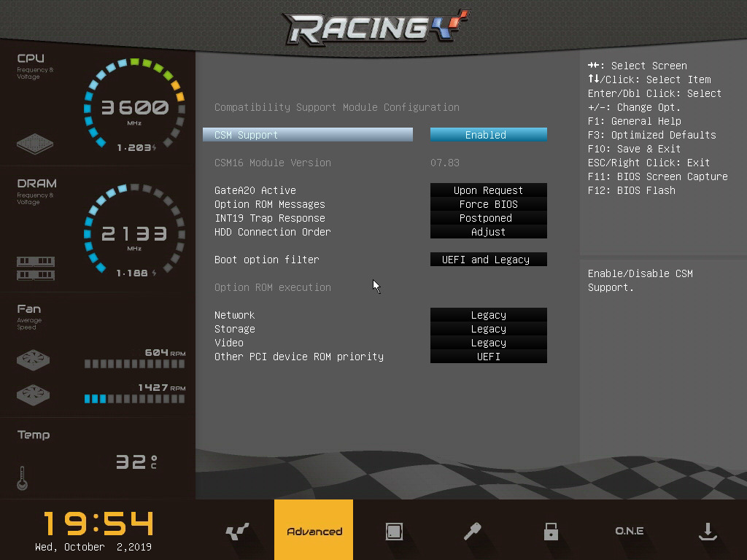Click the F3: Optimized Defaults help line
Screen dimensions: 747x560
coord(651,135)
